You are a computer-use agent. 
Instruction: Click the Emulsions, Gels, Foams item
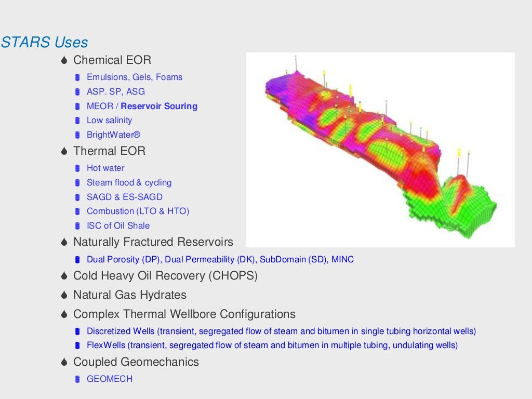point(135,77)
